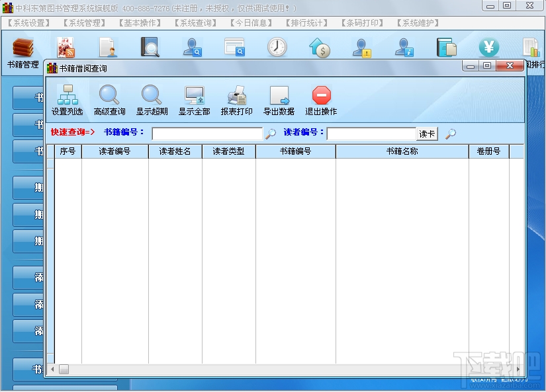Open 书籍管理 from main toolbar

pyautogui.click(x=23, y=53)
